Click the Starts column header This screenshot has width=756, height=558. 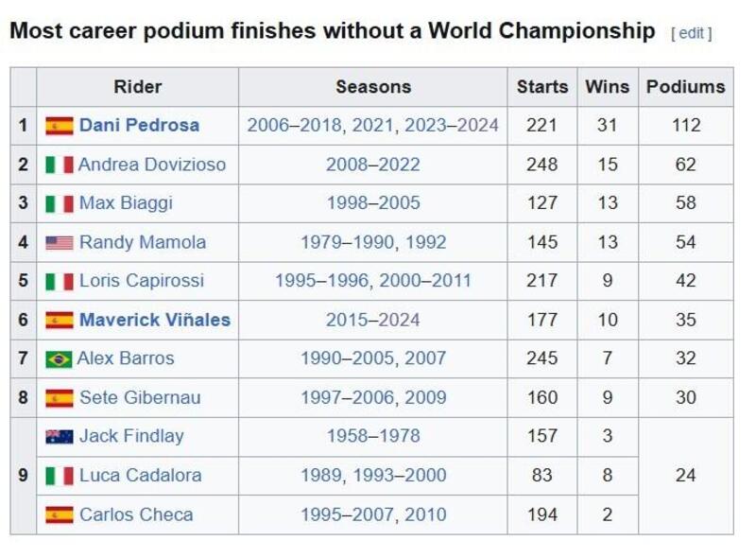(x=541, y=87)
